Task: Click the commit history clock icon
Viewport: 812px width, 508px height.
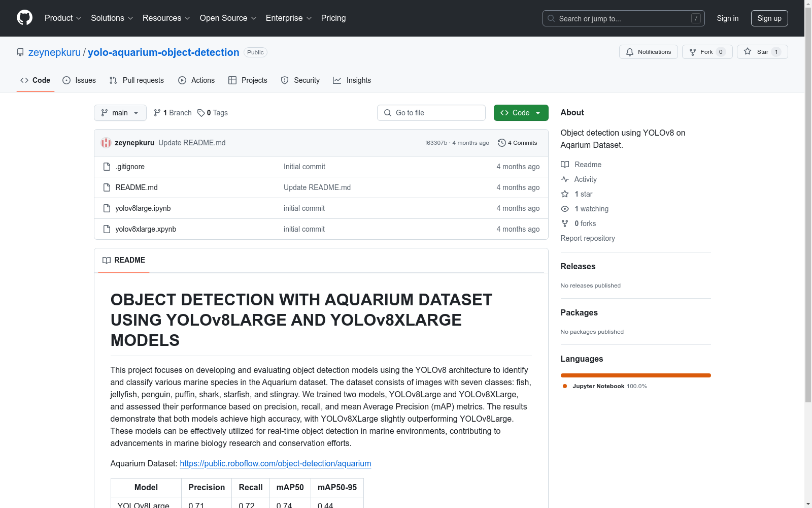Action: (501, 143)
